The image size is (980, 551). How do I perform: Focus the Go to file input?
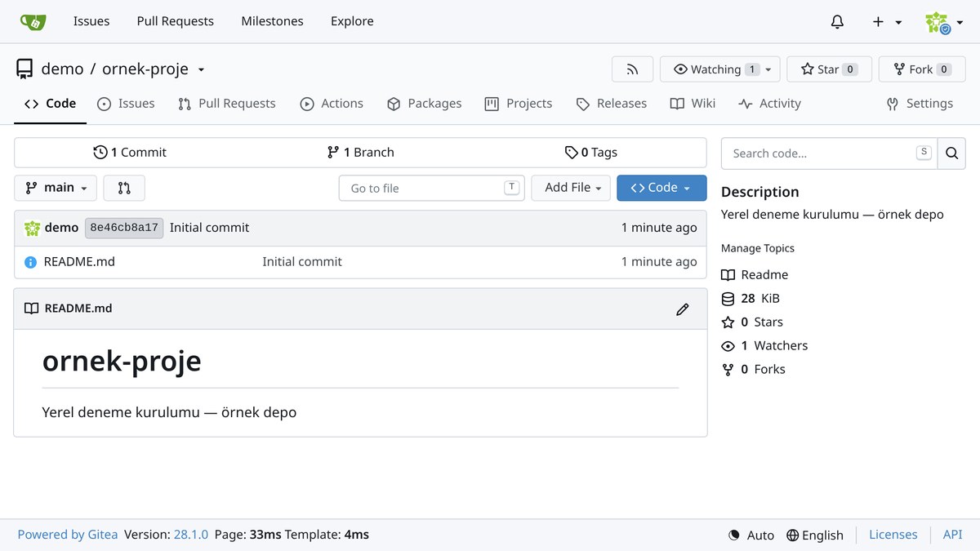pyautogui.click(x=431, y=188)
